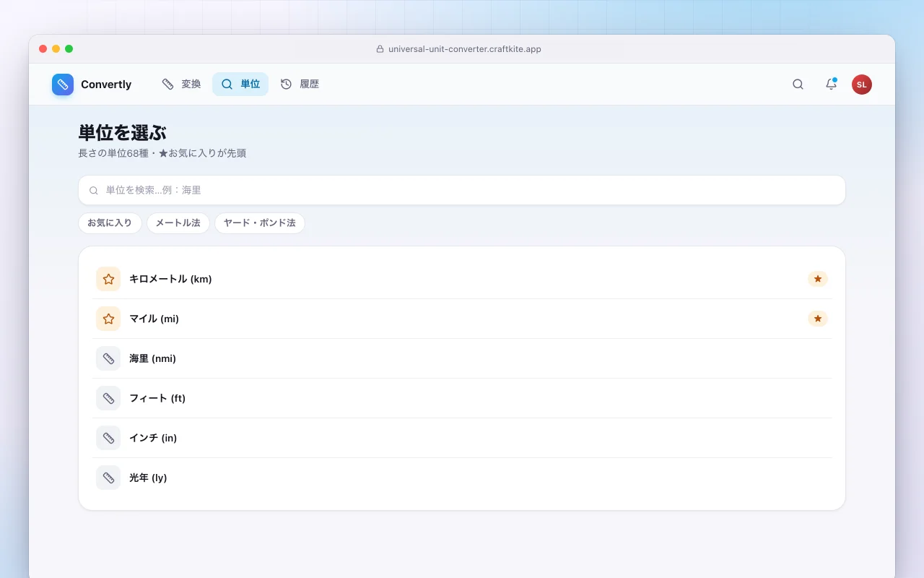The width and height of the screenshot is (924, 578).
Task: Toggle favorite badge on キロメートル row
Action: click(x=817, y=279)
